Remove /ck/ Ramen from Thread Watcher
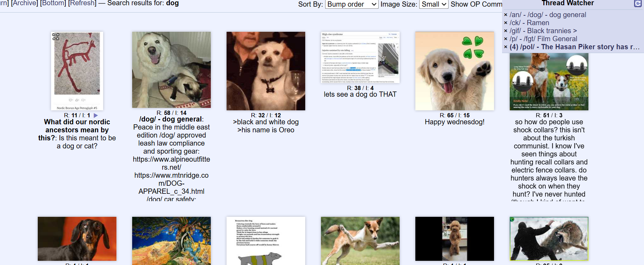The image size is (644, 265). (506, 23)
